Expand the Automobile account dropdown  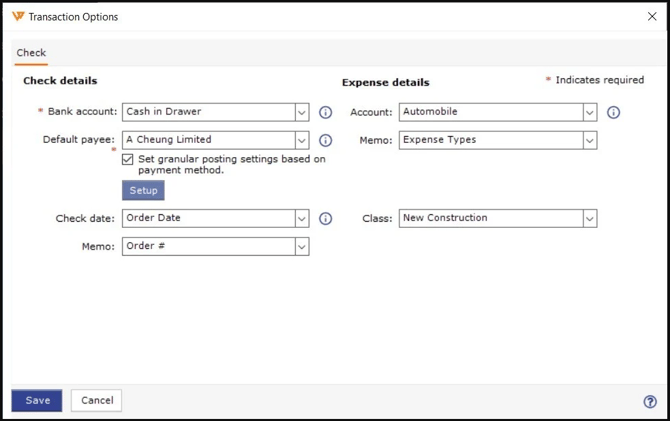(589, 112)
